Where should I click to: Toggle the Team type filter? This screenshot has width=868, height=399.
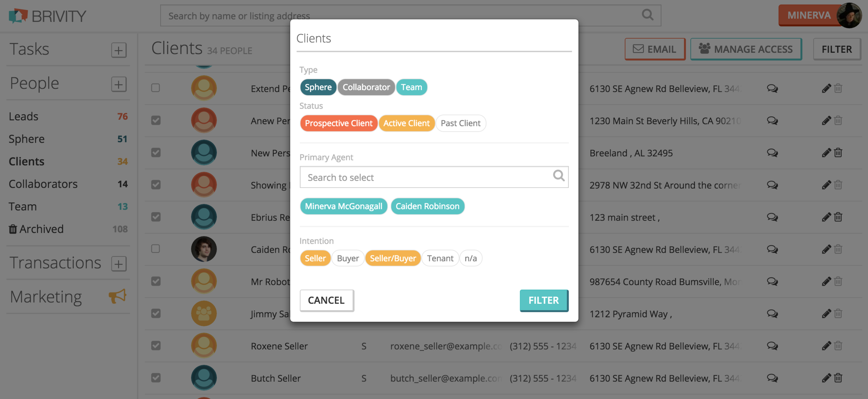(411, 87)
